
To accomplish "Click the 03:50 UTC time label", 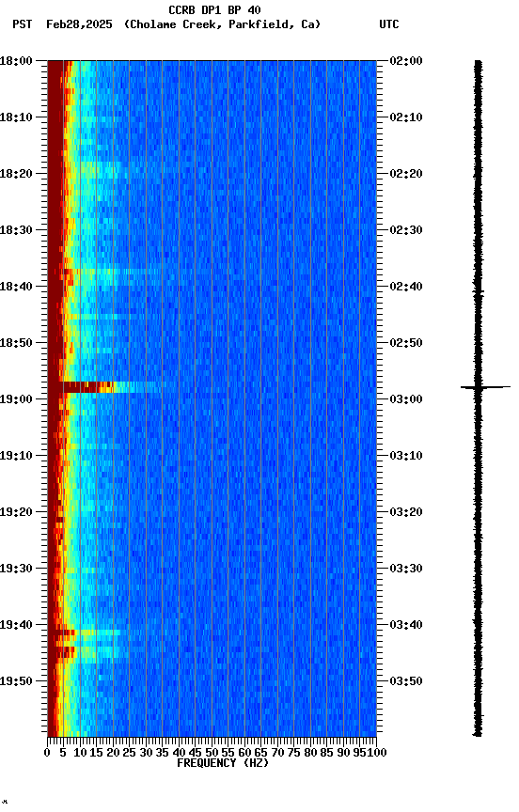I will tap(406, 681).
